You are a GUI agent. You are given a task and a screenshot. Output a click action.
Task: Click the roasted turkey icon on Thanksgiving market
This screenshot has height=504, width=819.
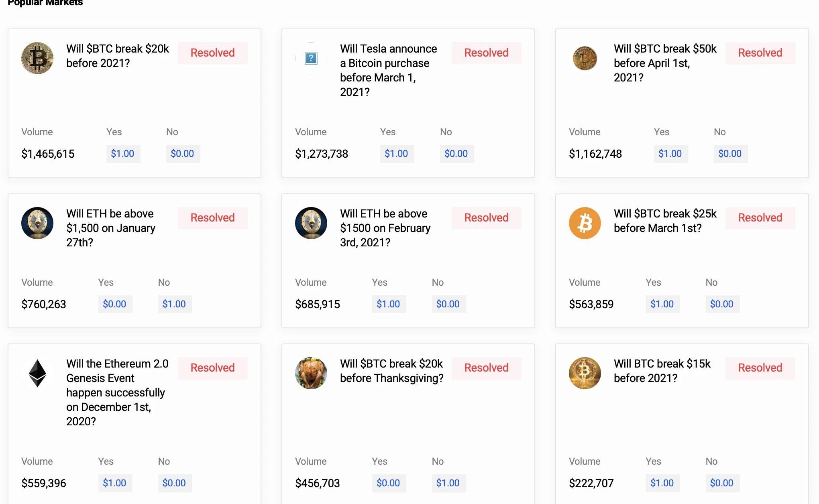click(311, 373)
